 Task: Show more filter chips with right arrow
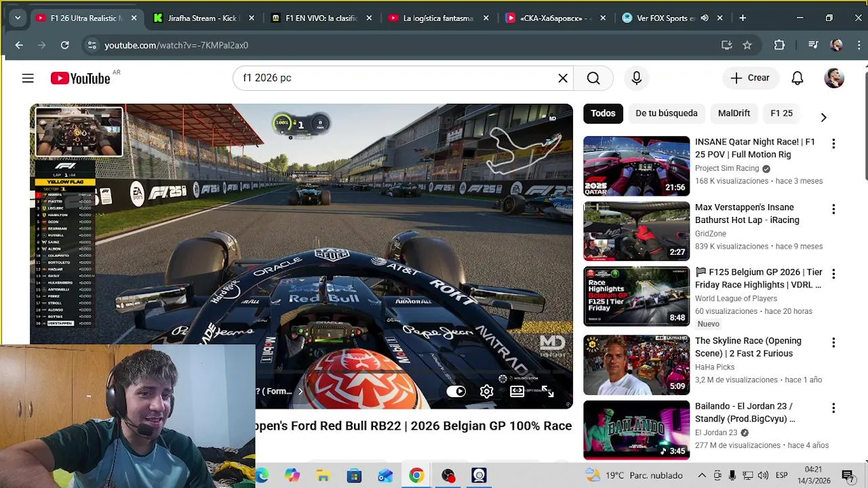(823, 117)
